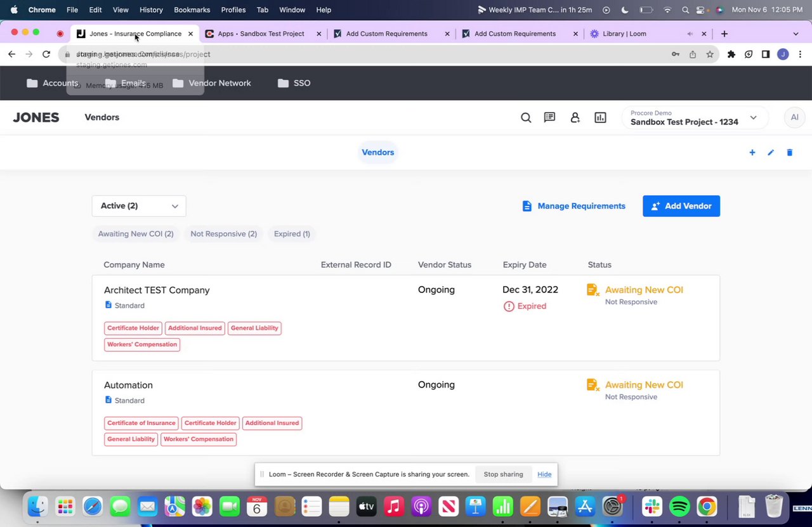The height and width of the screenshot is (527, 812).
Task: Open Weekly IMP Team meeting menu bar item
Action: tap(534, 10)
